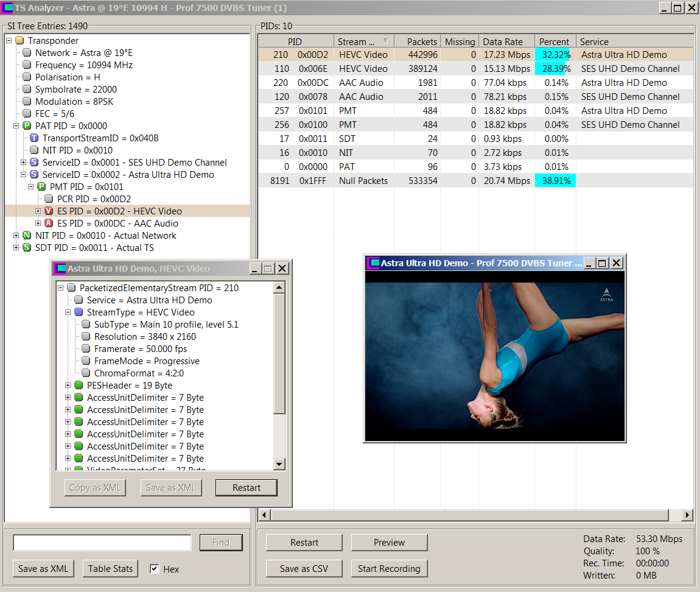Click the green N icon of NIT PID
The height and width of the screenshot is (592, 700).
pyautogui.click(x=27, y=236)
